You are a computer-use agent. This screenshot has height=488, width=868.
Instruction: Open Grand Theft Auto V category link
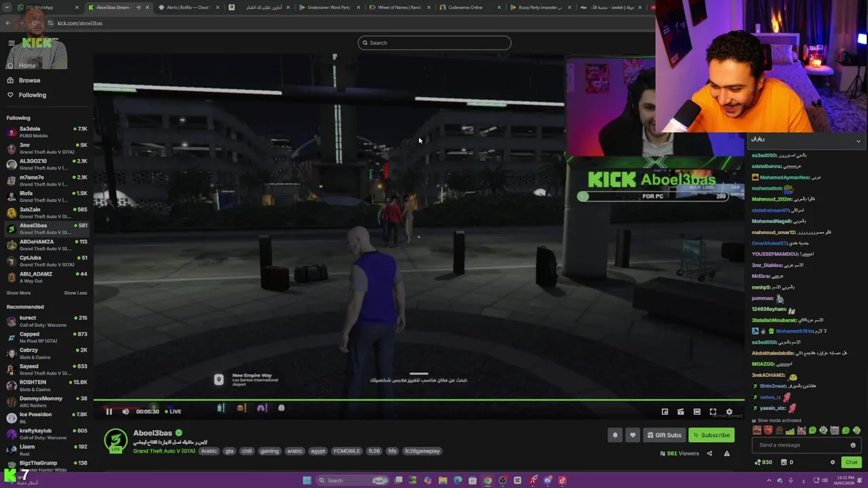click(x=164, y=451)
